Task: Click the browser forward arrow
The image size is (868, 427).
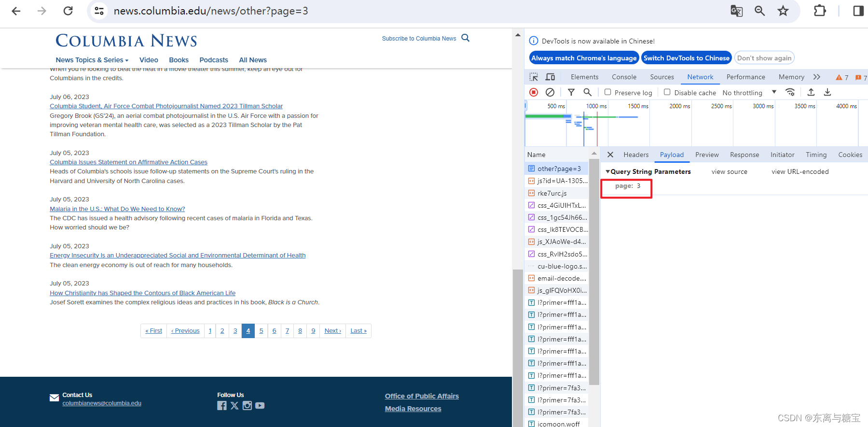Action: [42, 11]
